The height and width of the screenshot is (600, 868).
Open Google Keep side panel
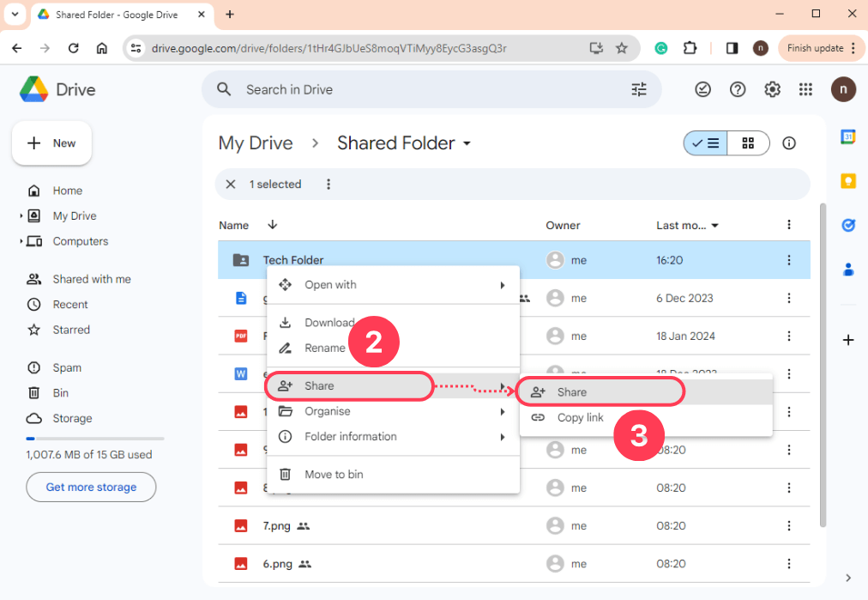(x=847, y=181)
